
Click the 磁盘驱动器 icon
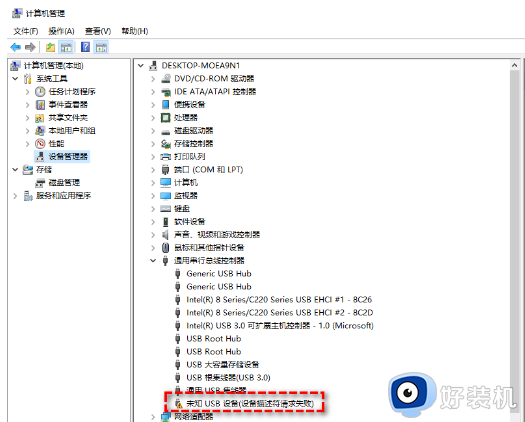pyautogui.click(x=166, y=131)
